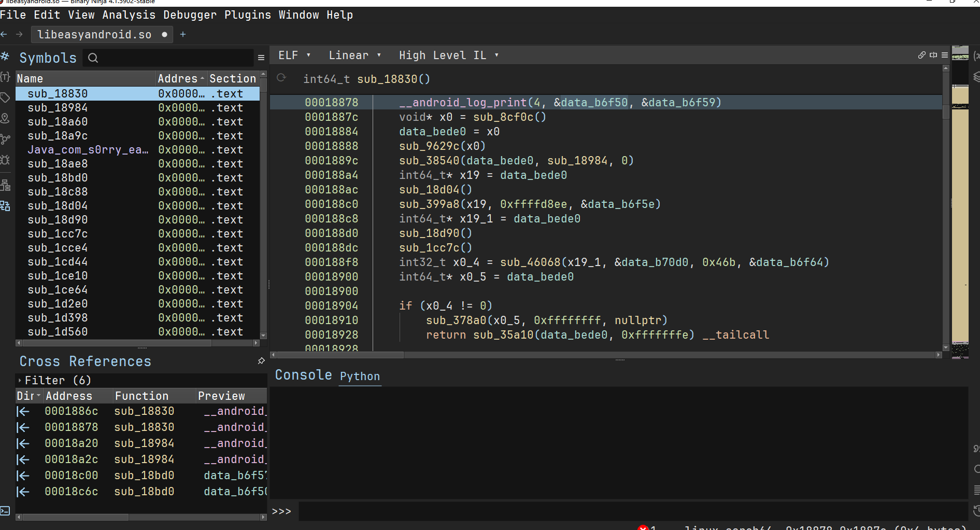Navigate forward with the right arrow
The width and height of the screenshot is (980, 530).
click(x=20, y=34)
